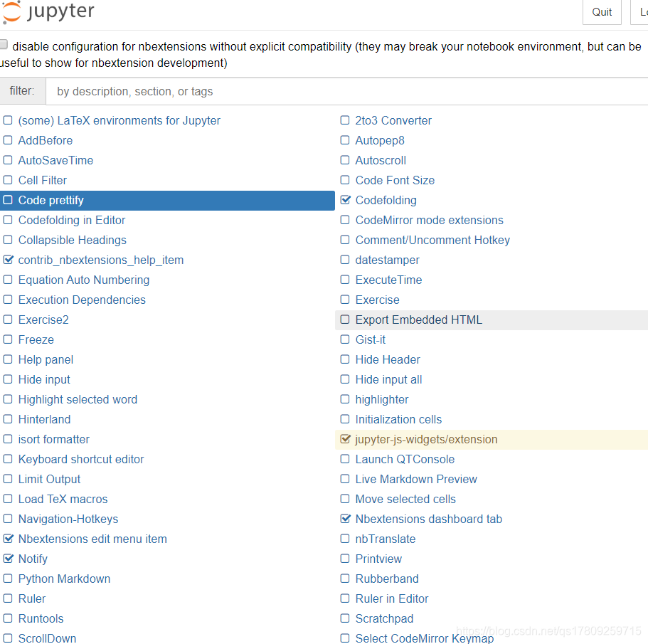Select the Hide input extension
The height and width of the screenshot is (644, 648).
coord(44,379)
